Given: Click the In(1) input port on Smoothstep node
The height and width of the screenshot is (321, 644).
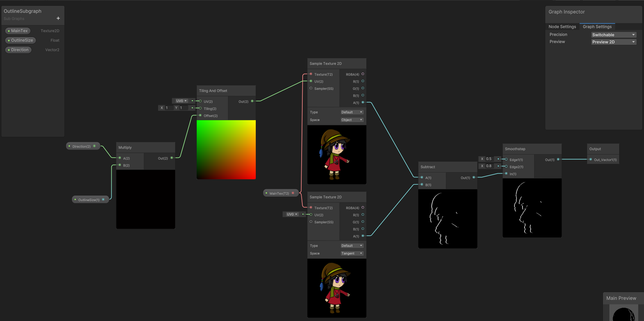Looking at the screenshot, I should [507, 174].
